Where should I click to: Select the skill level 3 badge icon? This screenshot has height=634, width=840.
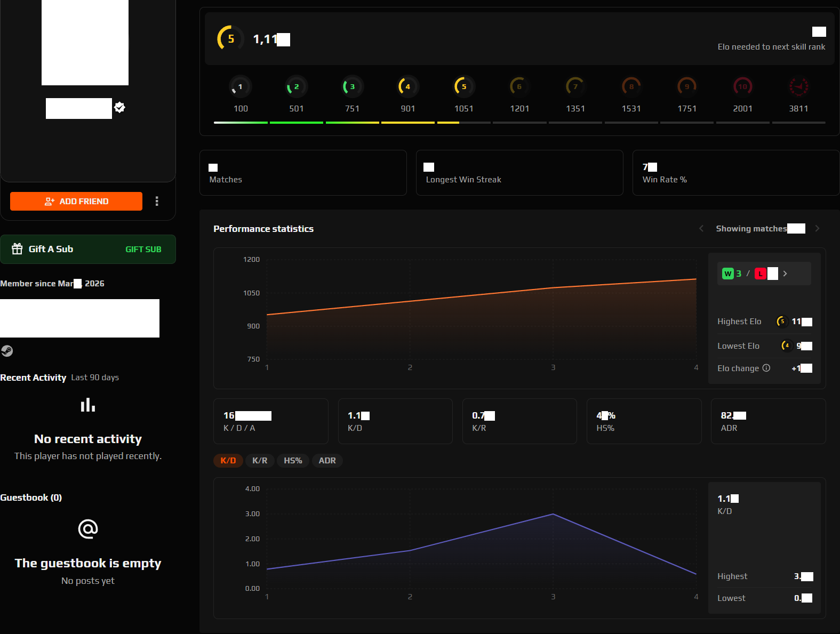tap(352, 86)
